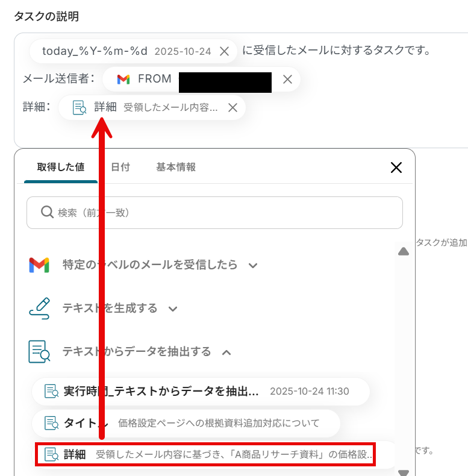Focus the 検索（前方一致） search field
The image size is (468, 476).
click(214, 213)
